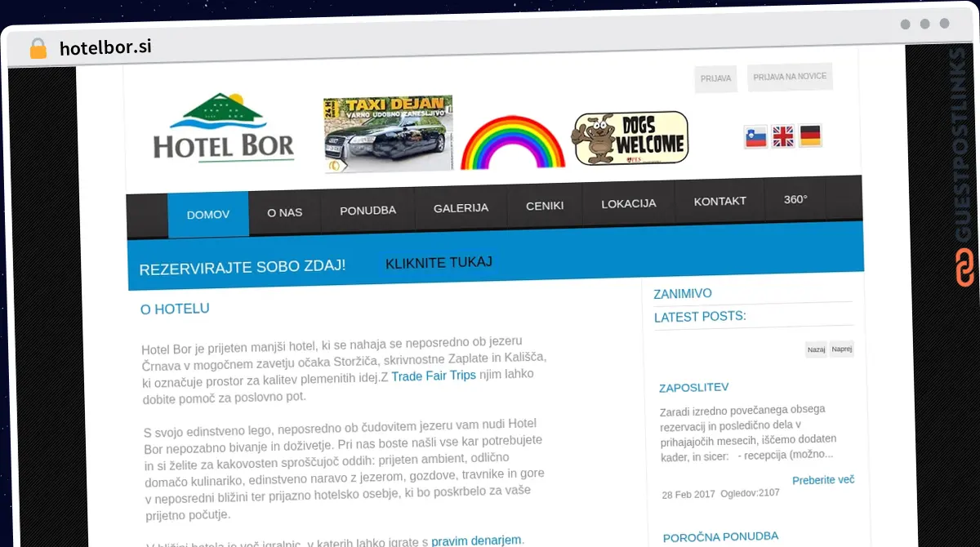Click Preberite več under Zaposlitev
Image resolution: width=980 pixels, height=547 pixels.
pyautogui.click(x=823, y=480)
